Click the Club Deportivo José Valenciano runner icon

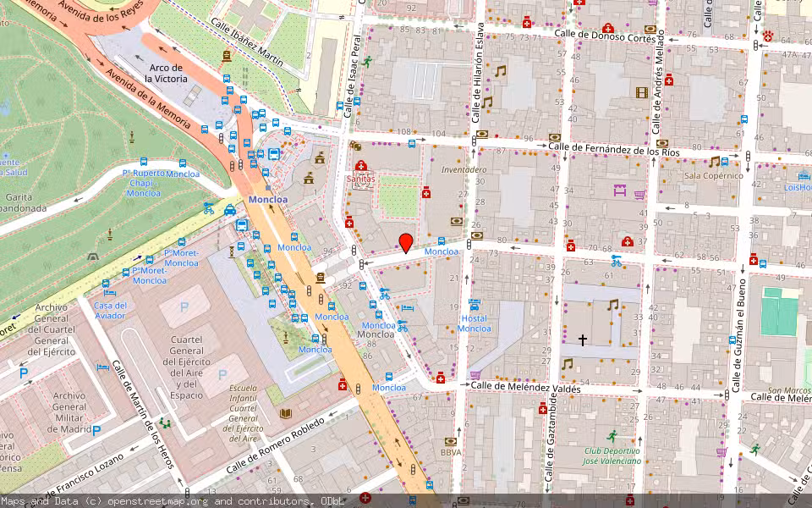pyautogui.click(x=612, y=436)
